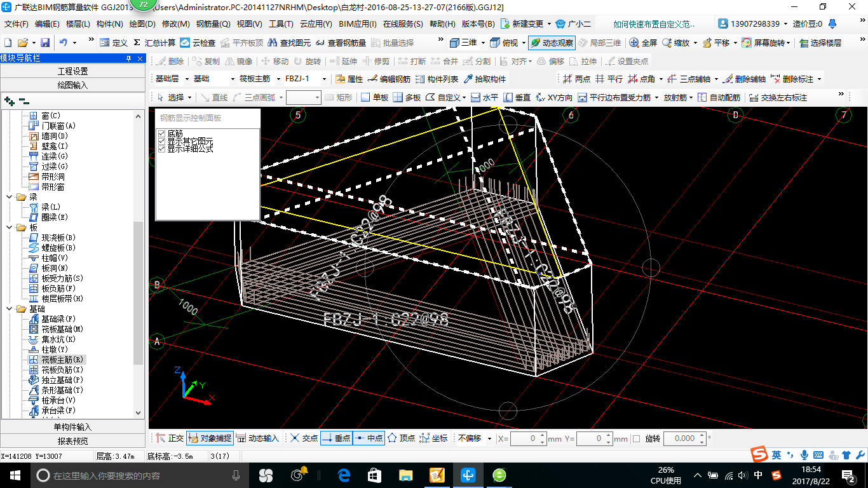Screen dimensions: 868x488
Task: Click 删除辅轴 delete auxiliary axis
Action: click(744, 79)
